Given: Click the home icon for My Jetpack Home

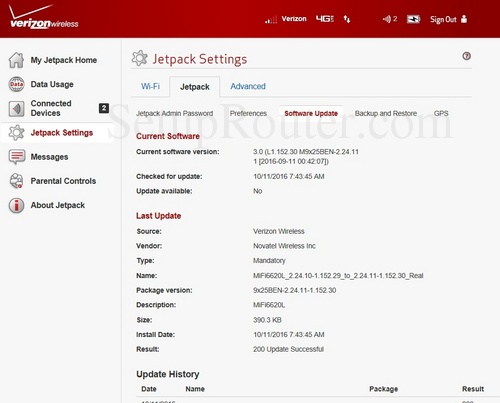Looking at the screenshot, I should [16, 60].
